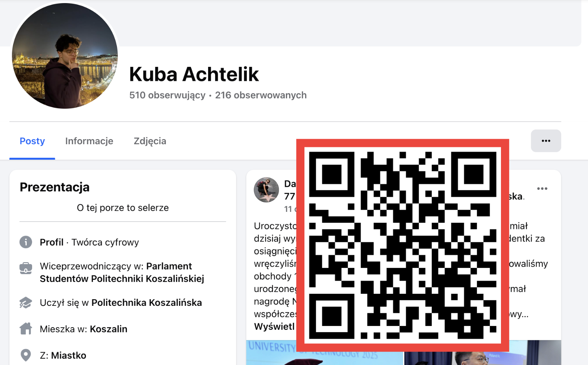
Task: Open the profile options three-dots button
Action: coord(546,141)
